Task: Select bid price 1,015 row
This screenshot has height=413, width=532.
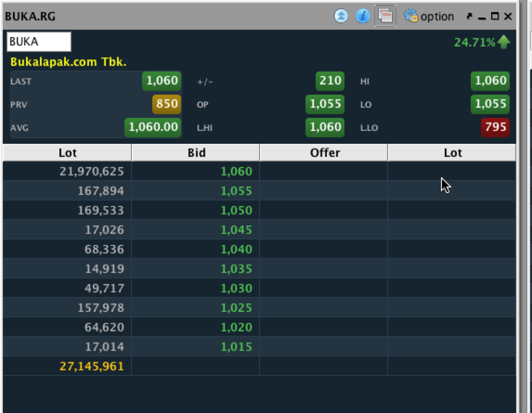Action: (x=236, y=347)
